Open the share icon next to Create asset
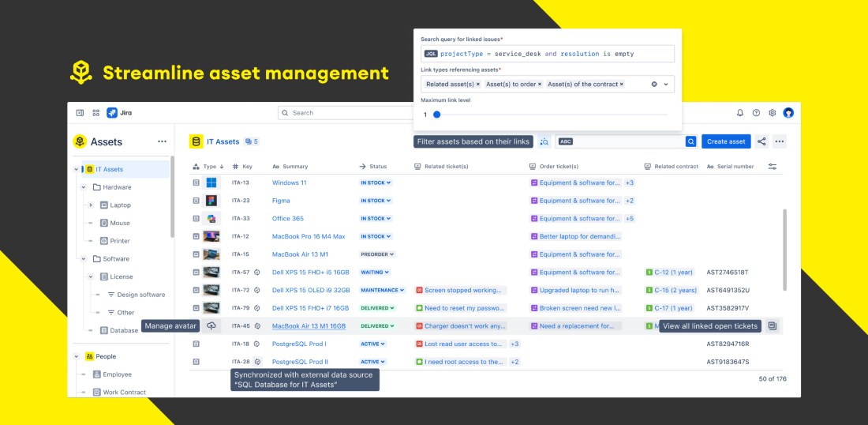 tap(761, 141)
